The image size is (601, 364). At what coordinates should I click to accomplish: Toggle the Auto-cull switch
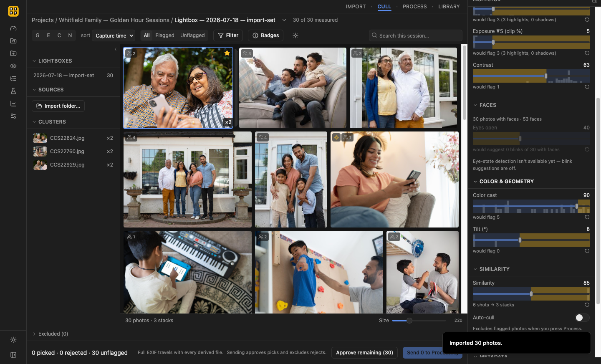click(582, 318)
